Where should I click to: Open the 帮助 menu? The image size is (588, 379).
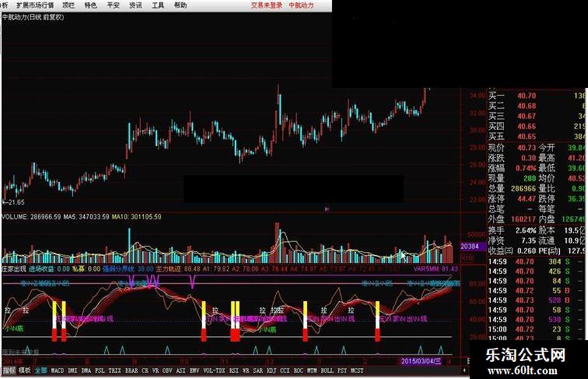pos(180,5)
